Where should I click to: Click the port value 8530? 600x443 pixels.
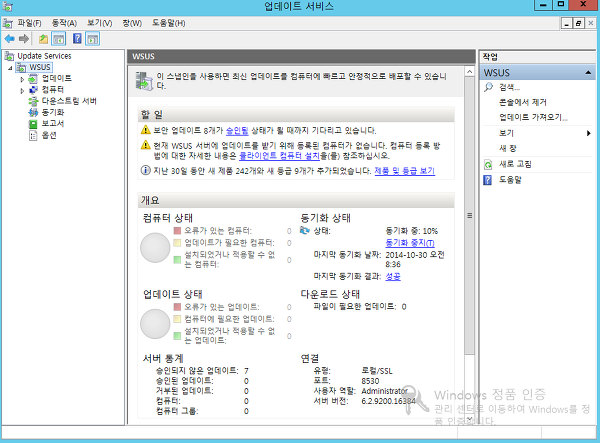coord(370,381)
